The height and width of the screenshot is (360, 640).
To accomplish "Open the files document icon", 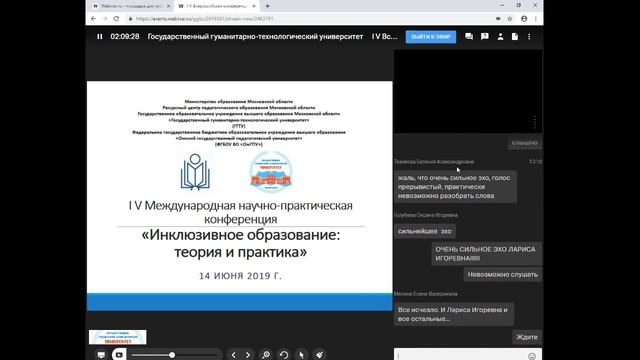I will click(x=515, y=37).
